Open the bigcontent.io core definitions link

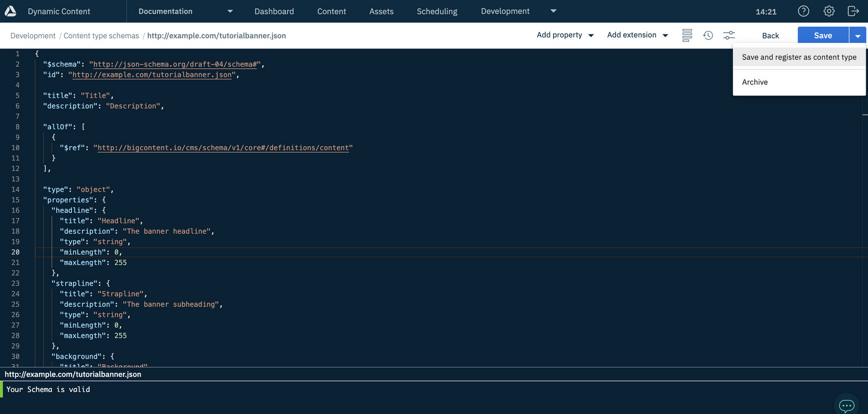(x=223, y=148)
